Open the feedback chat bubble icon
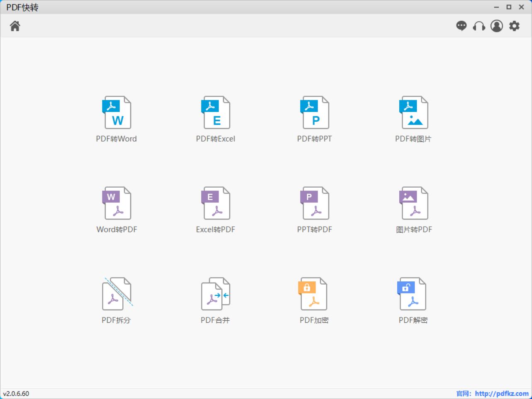 [x=461, y=26]
